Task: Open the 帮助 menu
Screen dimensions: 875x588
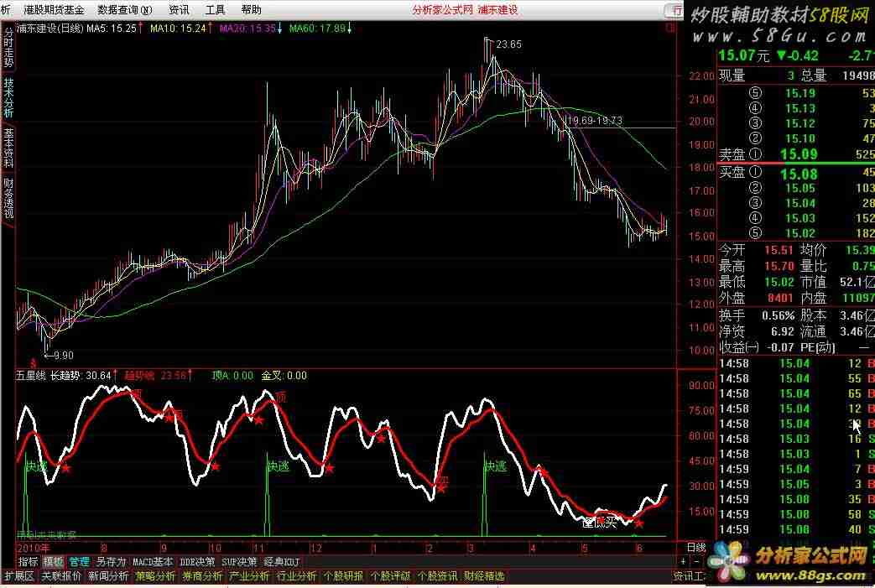Action: coord(251,10)
